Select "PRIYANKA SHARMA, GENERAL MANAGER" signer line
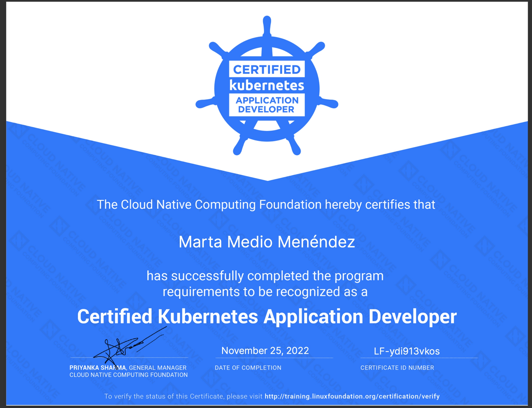The height and width of the screenshot is (408, 532). [128, 368]
